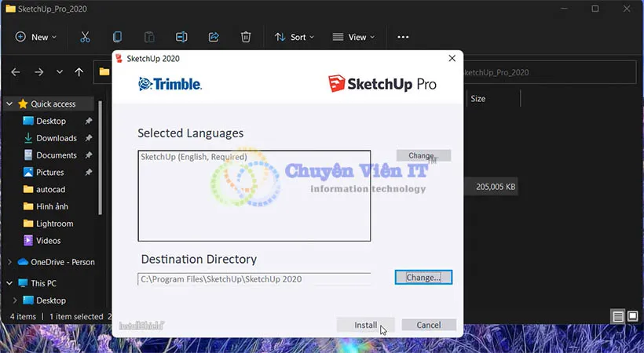Switch to details view icon in status bar
The width and height of the screenshot is (644, 353).
(618, 317)
